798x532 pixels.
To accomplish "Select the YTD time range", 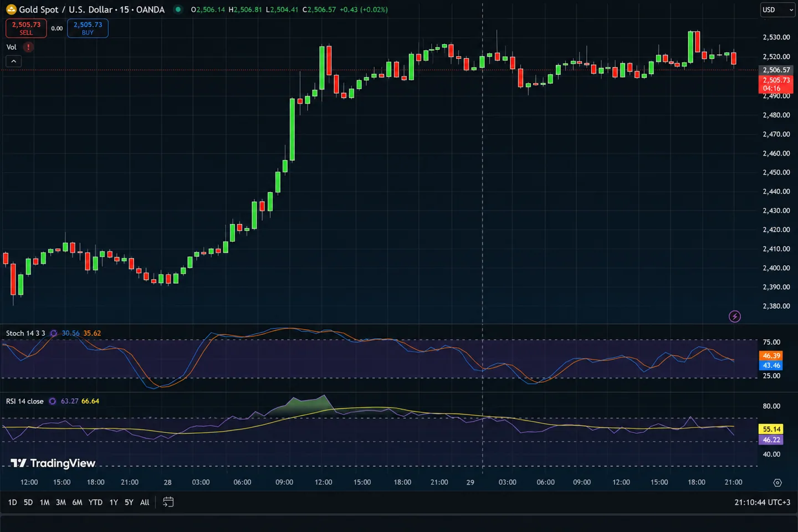I will coord(95,502).
